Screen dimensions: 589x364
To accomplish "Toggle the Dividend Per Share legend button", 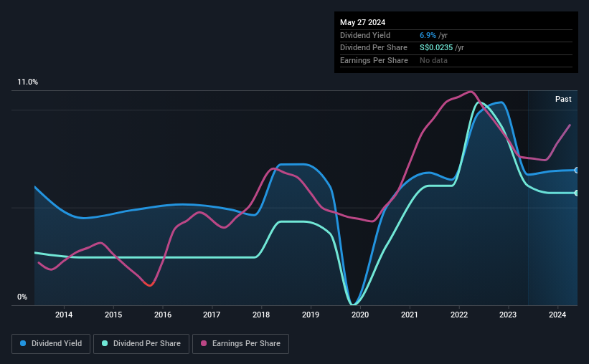I will point(141,344).
